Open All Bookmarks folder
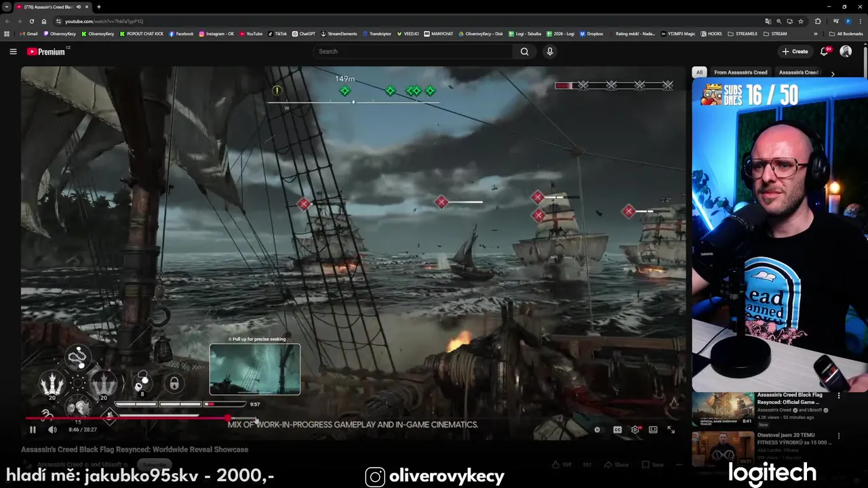Screen dimensions: 868x488 (x=846, y=33)
